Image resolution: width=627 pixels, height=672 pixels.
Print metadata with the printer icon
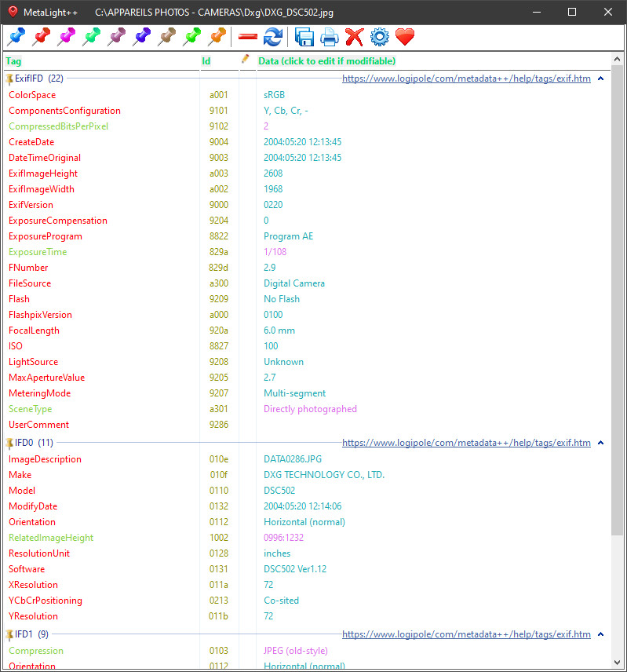(330, 37)
